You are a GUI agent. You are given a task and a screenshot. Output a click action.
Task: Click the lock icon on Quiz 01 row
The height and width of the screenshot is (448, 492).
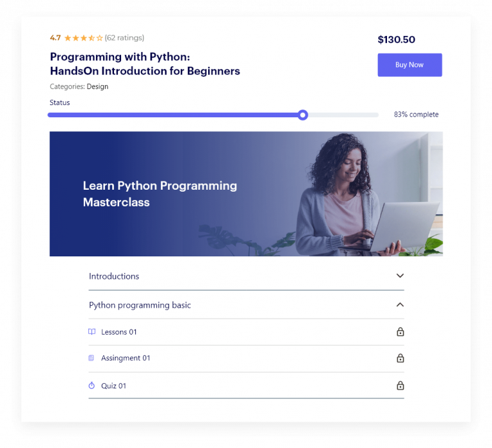[400, 385]
